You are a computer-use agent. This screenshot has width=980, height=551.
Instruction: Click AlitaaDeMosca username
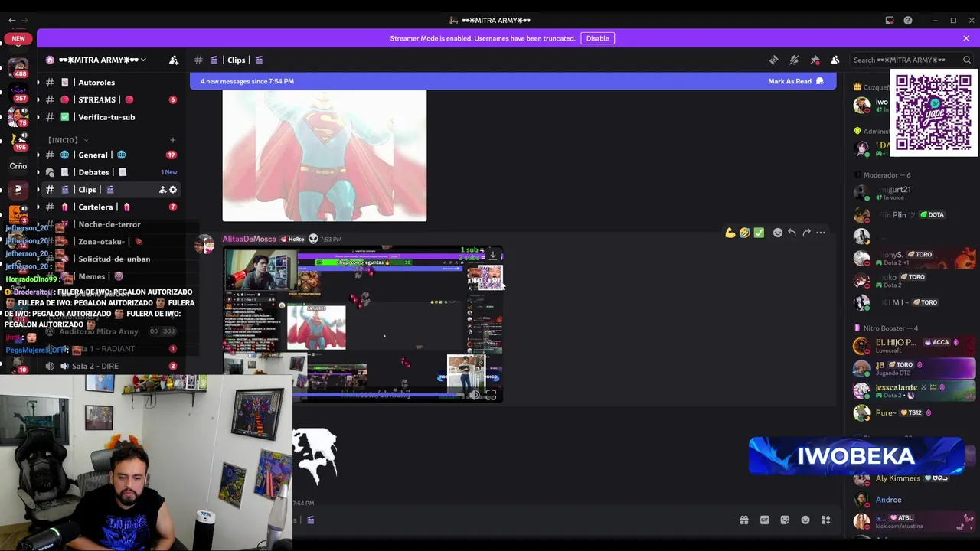pos(249,239)
